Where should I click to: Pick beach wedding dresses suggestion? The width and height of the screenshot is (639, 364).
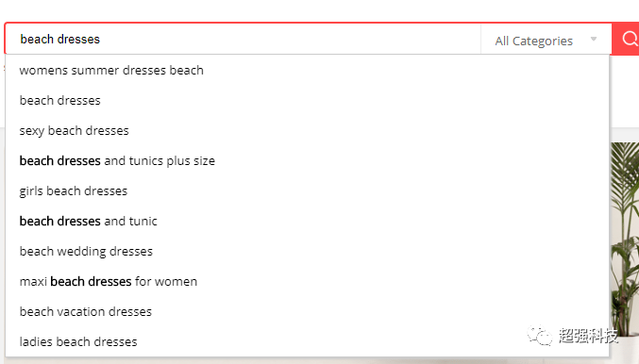click(x=308, y=251)
